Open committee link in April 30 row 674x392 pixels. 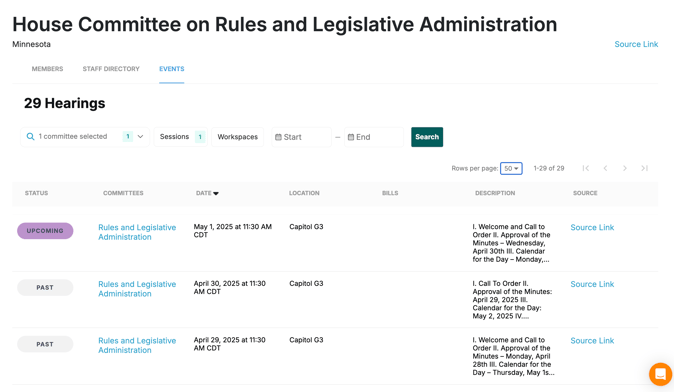click(x=137, y=289)
